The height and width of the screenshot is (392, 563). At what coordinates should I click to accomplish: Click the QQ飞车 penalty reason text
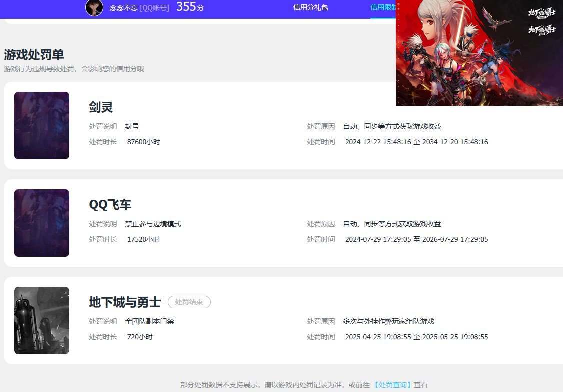(x=392, y=224)
